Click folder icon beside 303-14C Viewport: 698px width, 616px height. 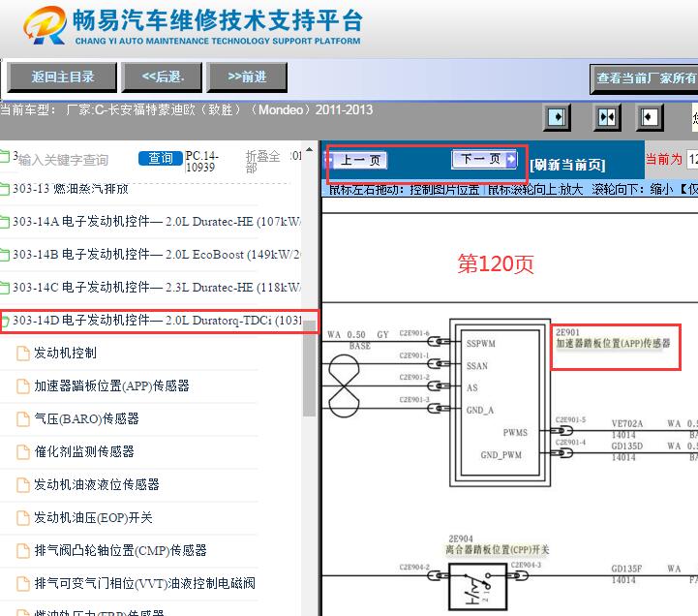(x=5, y=288)
